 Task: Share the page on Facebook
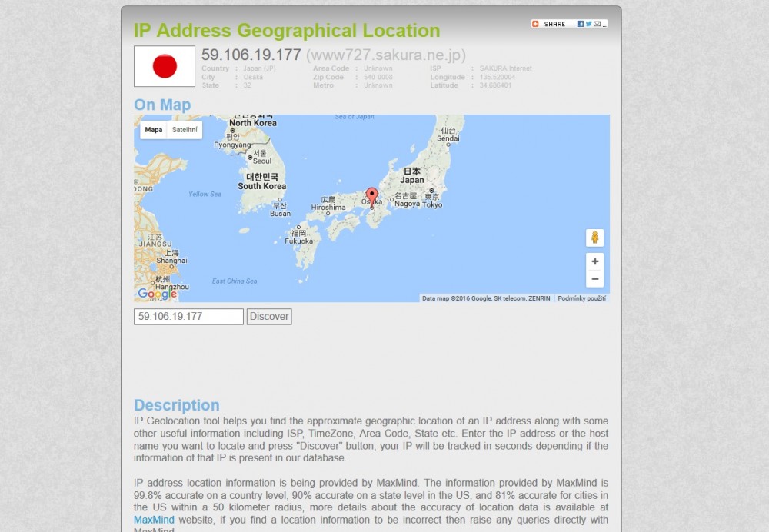(x=581, y=24)
